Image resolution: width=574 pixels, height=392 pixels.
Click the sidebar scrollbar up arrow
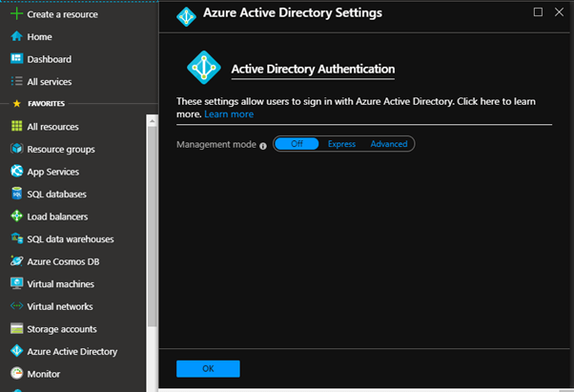(x=152, y=120)
